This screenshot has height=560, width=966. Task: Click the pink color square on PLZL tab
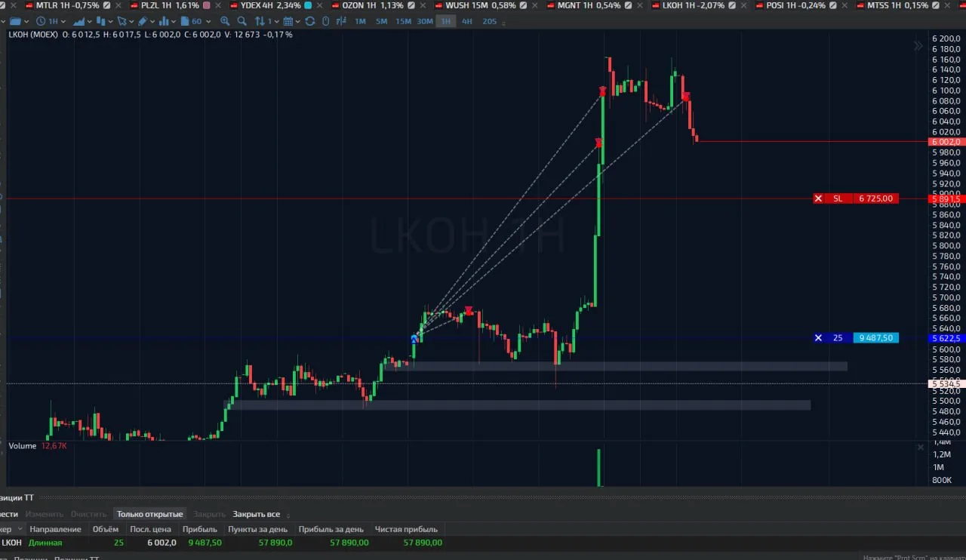tap(207, 5)
